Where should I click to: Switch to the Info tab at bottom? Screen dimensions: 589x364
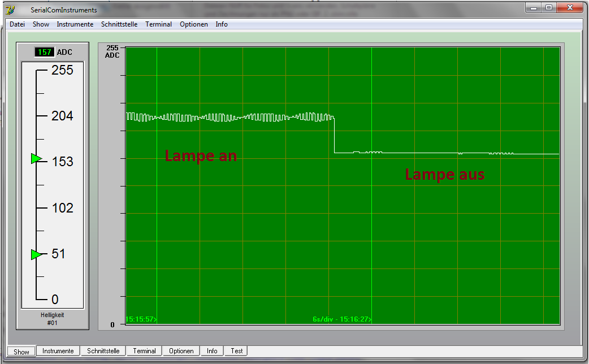point(212,351)
